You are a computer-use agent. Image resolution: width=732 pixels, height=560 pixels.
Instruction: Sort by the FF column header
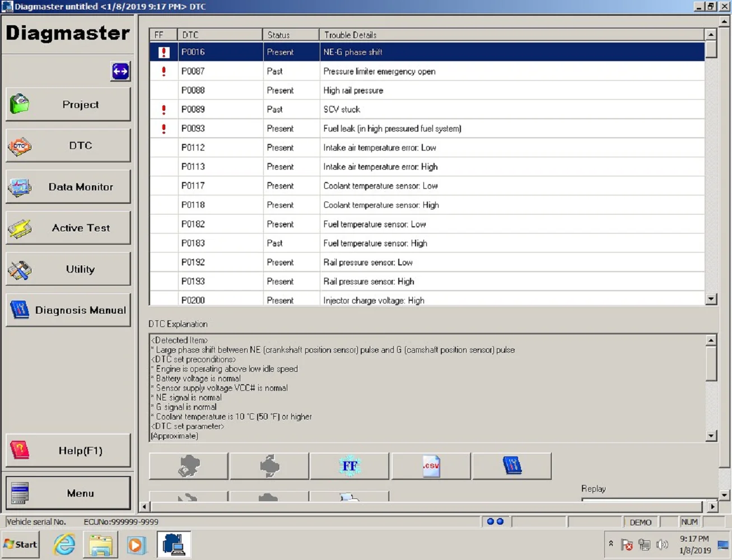coord(164,35)
